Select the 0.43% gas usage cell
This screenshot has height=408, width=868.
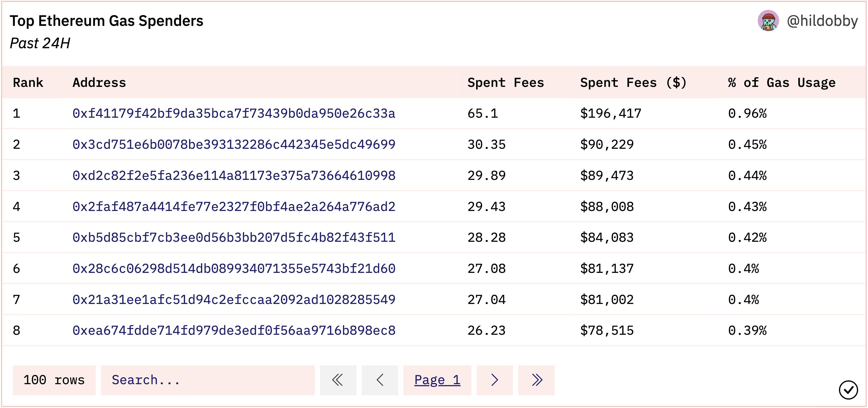coord(747,206)
